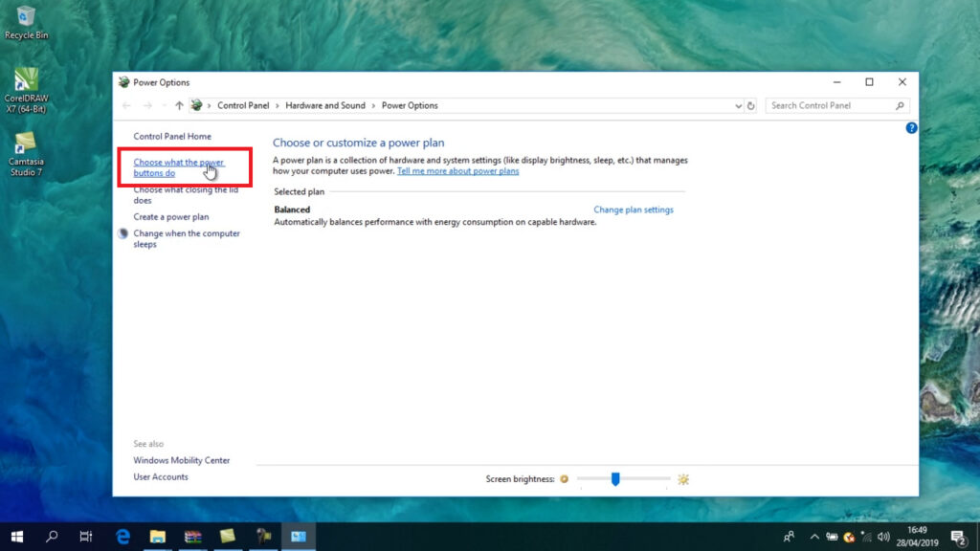This screenshot has height=551, width=980.
Task: Select Control Panel in the breadcrumb bar
Action: (x=243, y=105)
